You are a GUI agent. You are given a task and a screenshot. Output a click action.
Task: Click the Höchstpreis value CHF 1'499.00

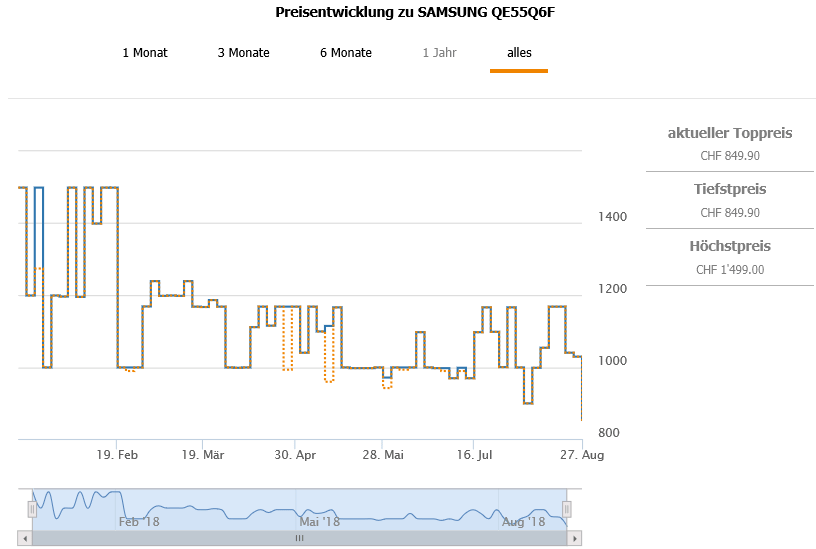pos(730,269)
